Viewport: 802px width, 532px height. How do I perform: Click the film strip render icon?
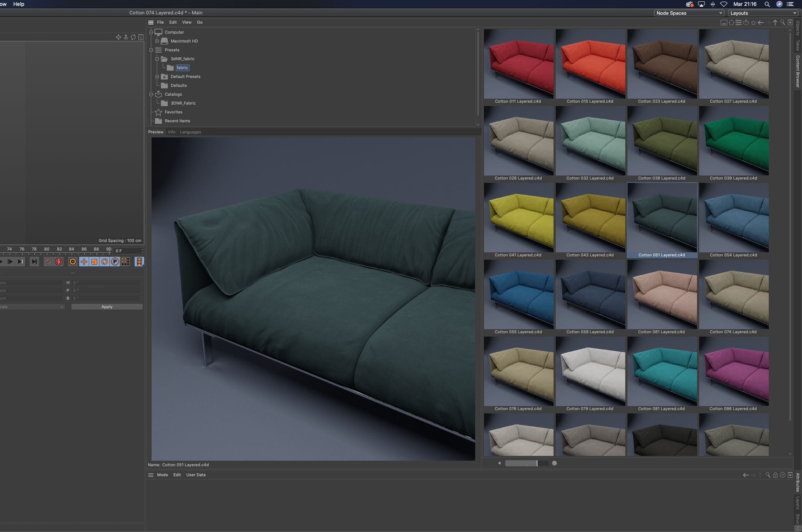click(139, 262)
